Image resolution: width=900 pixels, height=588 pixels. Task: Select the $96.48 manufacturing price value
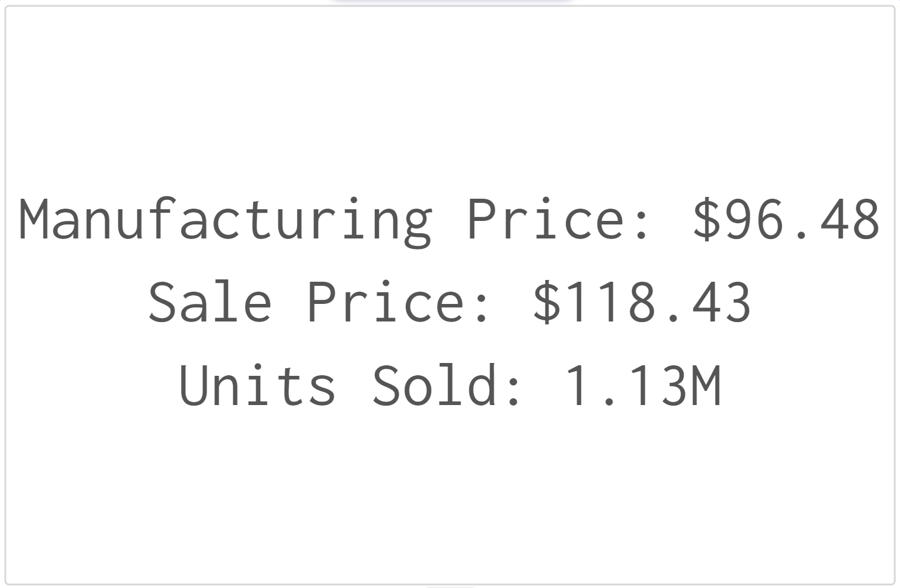[x=787, y=220]
